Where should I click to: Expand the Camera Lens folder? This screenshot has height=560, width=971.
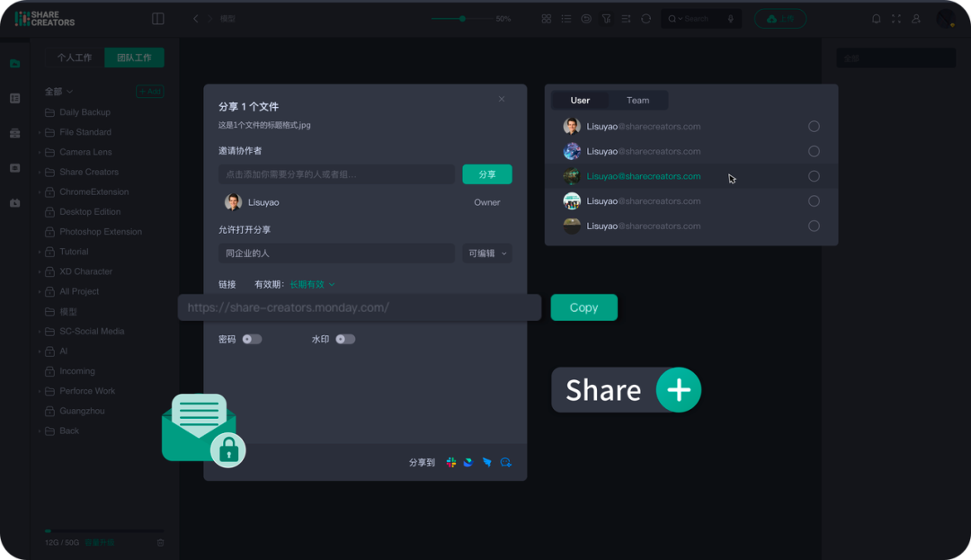tap(40, 152)
